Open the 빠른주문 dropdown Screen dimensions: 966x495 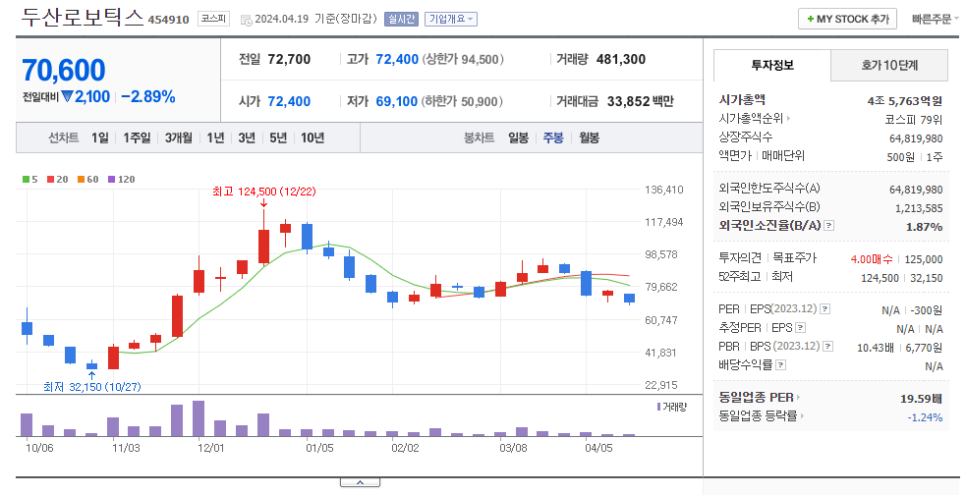click(935, 19)
